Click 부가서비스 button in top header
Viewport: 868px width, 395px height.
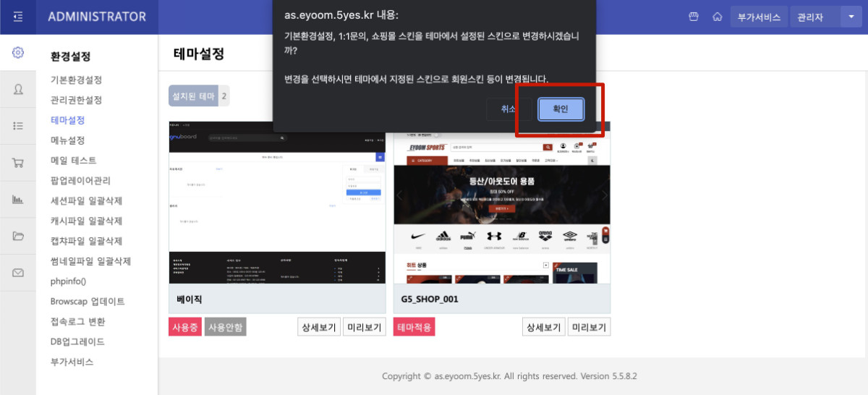pos(759,17)
